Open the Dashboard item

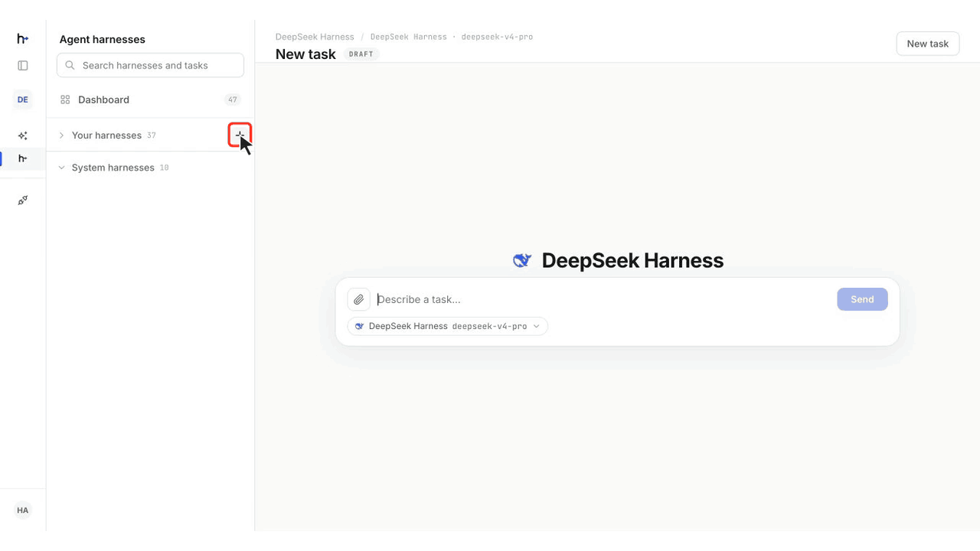[150, 99]
